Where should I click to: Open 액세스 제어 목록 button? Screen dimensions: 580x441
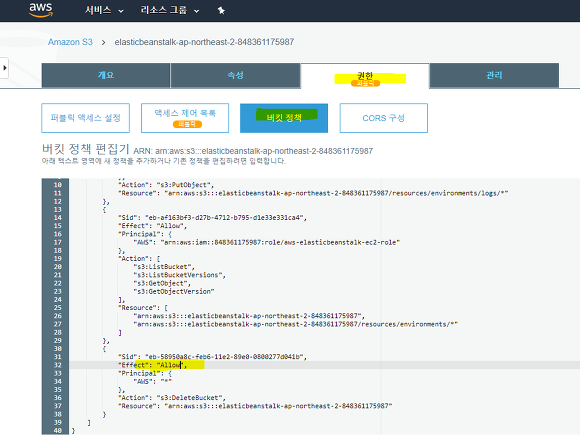(185, 118)
